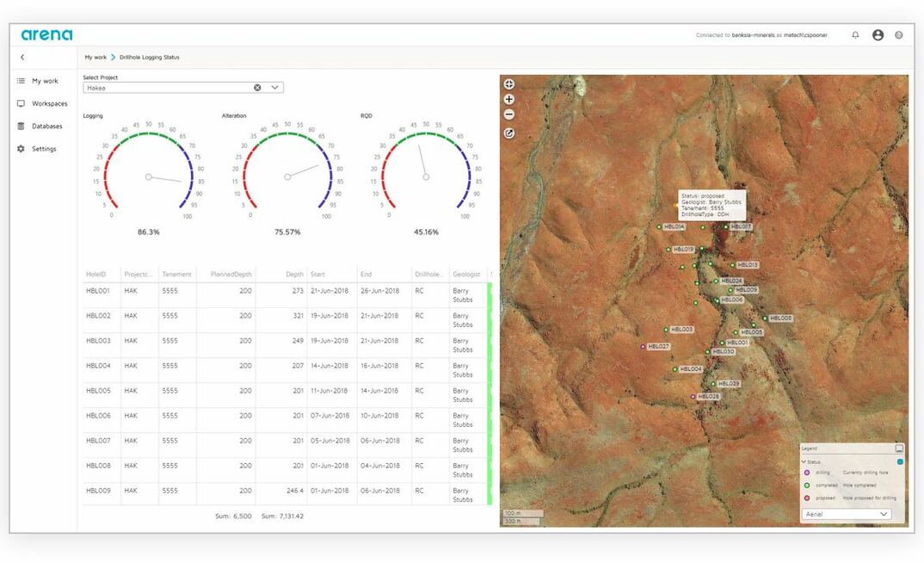Minimize the Legend panel
Image resolution: width=924 pixels, height=563 pixels.
click(x=900, y=449)
